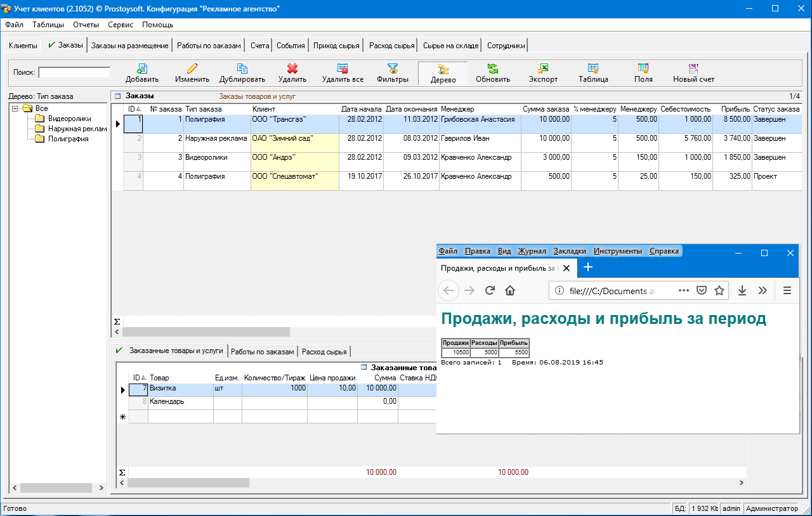
Task: Click the Дублировать toolbar icon
Action: click(242, 68)
